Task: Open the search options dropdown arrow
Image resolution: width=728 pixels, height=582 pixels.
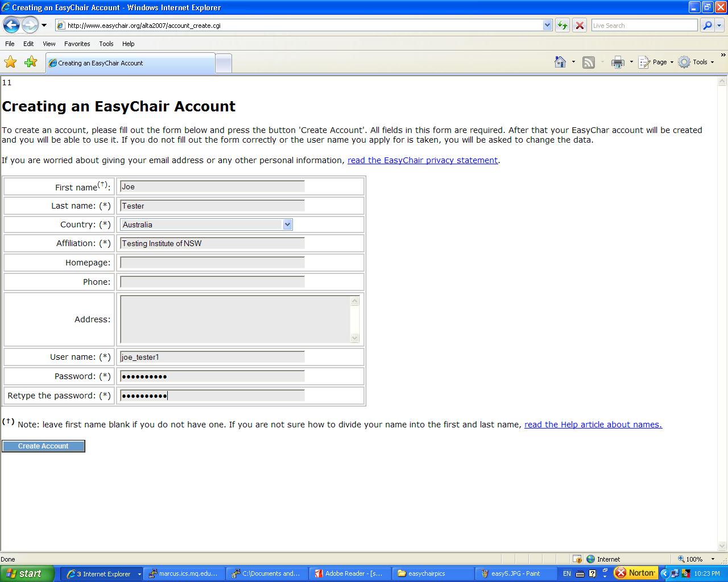Action: pyautogui.click(x=719, y=26)
